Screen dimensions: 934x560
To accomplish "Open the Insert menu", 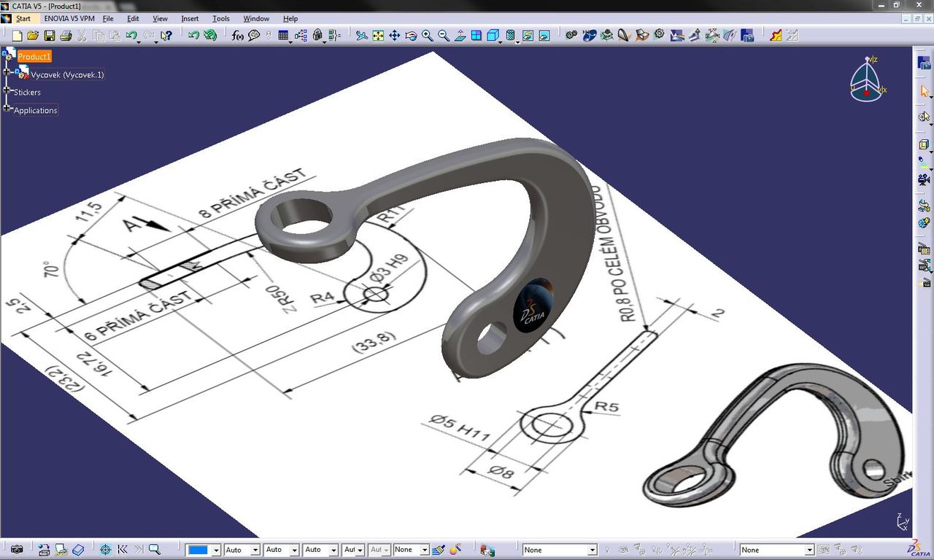I will click(x=190, y=18).
